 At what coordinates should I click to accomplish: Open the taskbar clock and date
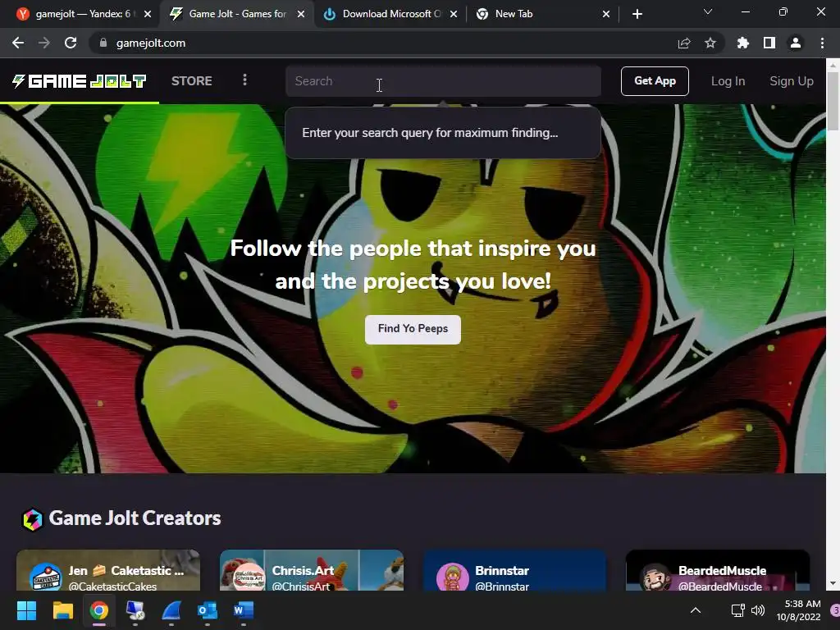point(798,610)
